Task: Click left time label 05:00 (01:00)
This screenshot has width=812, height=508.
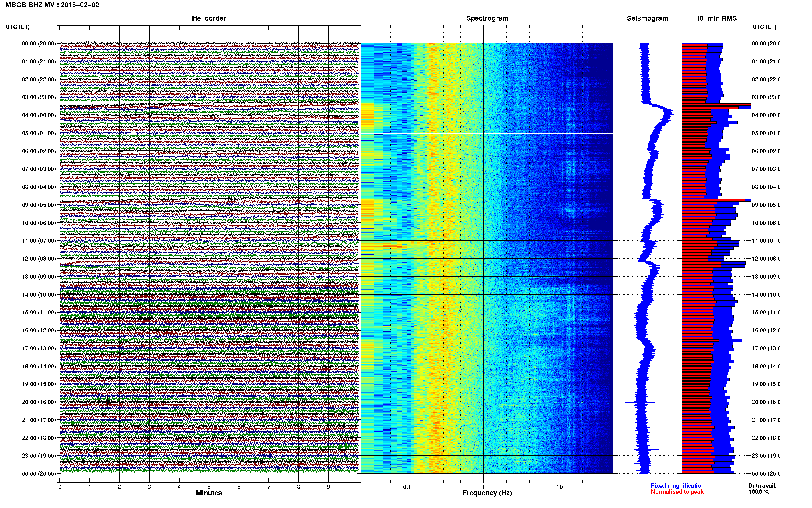Action: click(x=39, y=133)
